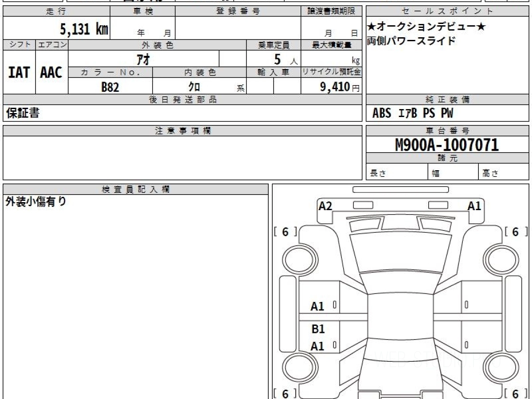Click the 最大積載量 header

[x=332, y=45]
